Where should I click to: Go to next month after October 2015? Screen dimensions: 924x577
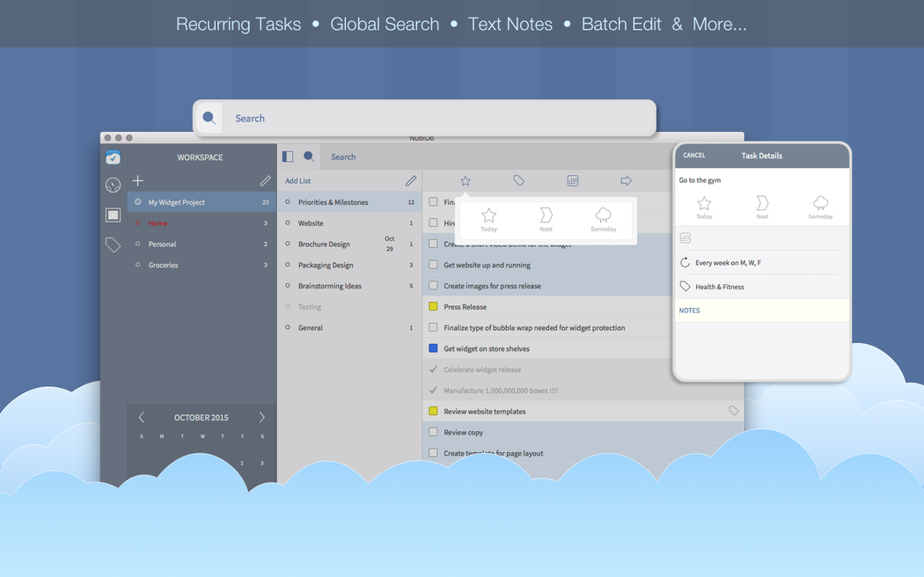click(x=261, y=418)
